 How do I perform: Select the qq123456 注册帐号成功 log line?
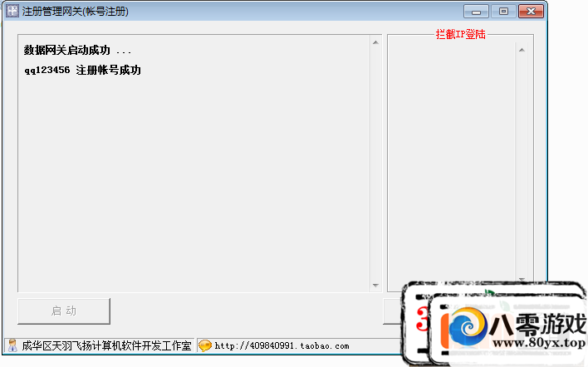coord(82,70)
